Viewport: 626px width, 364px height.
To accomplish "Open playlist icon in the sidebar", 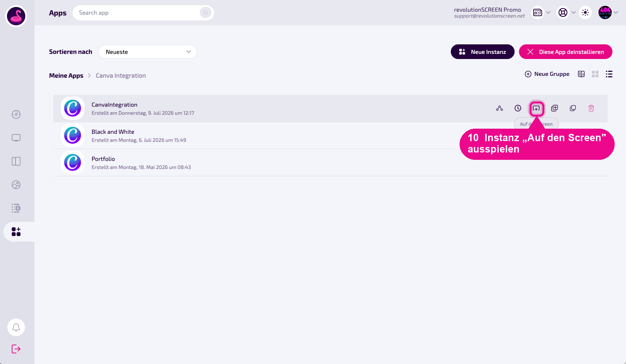I will [16, 208].
